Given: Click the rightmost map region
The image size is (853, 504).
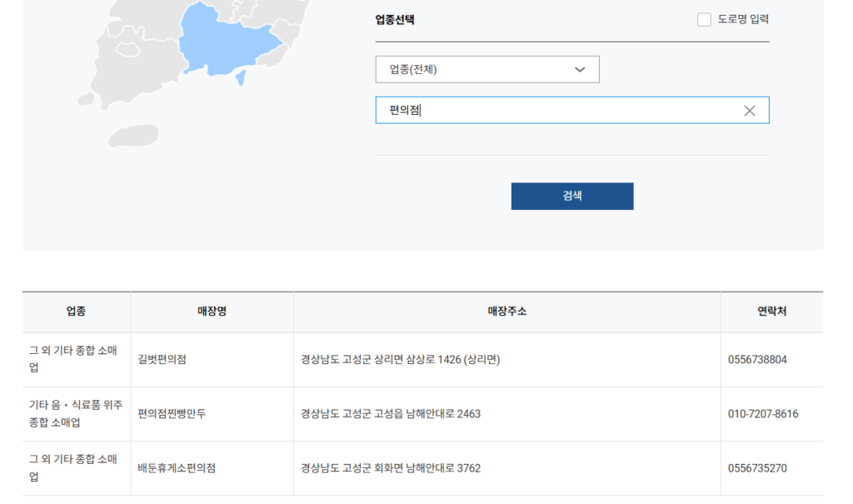Looking at the screenshot, I should [289, 33].
